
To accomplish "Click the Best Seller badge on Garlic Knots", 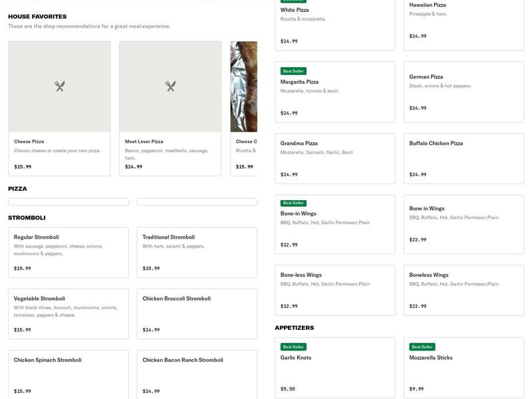I will click(x=293, y=346).
